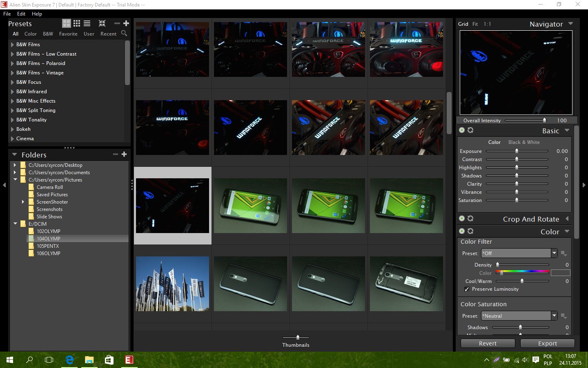Select the LG flags photo thumbnail

172,284
